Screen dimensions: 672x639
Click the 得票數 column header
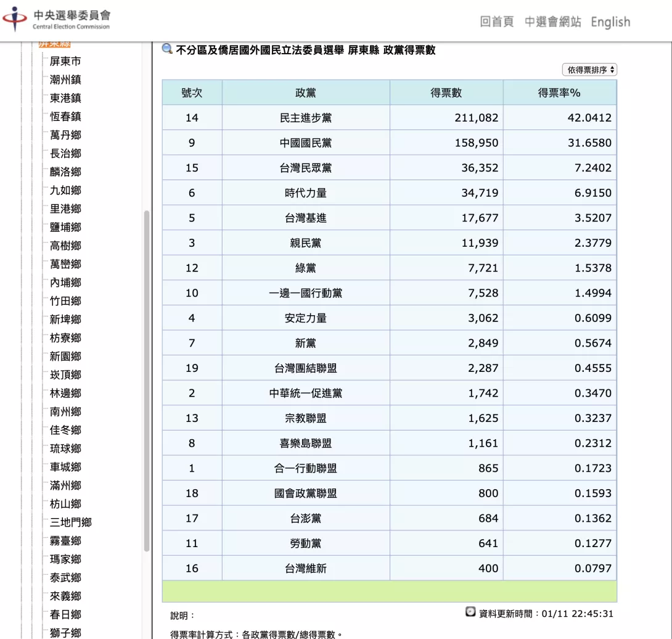pyautogui.click(x=446, y=93)
